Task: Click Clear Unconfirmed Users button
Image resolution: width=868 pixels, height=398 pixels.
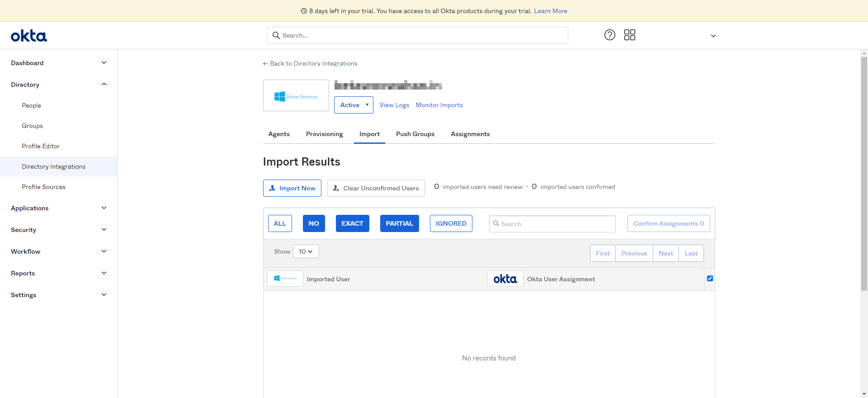Action: tap(376, 188)
